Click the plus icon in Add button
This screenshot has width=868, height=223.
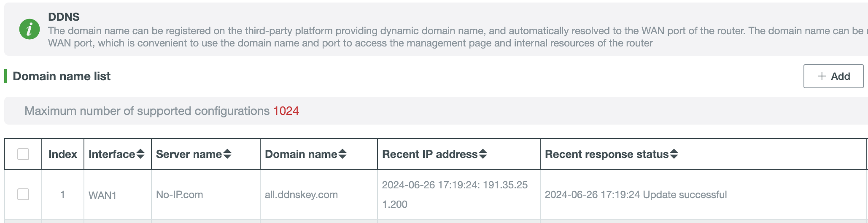(x=822, y=76)
